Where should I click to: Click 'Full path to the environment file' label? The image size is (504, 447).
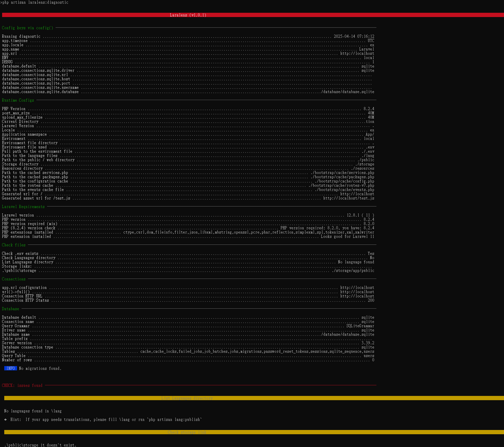(x=37, y=151)
